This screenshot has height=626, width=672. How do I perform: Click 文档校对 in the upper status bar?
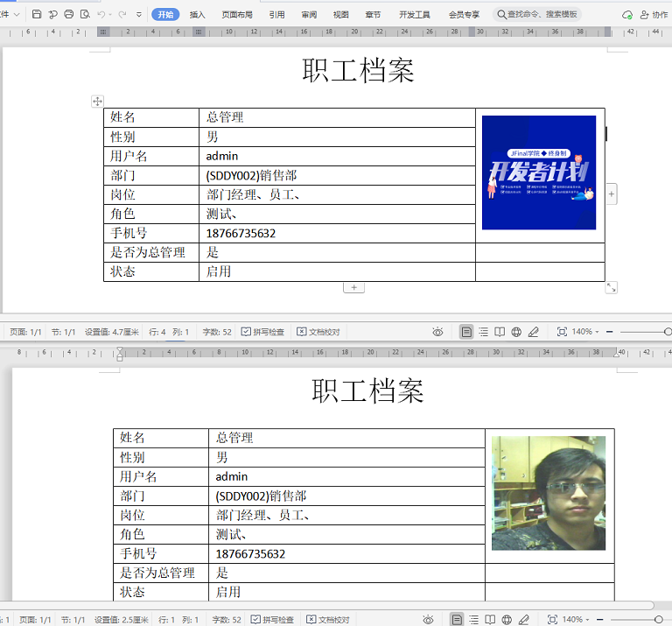point(318,333)
